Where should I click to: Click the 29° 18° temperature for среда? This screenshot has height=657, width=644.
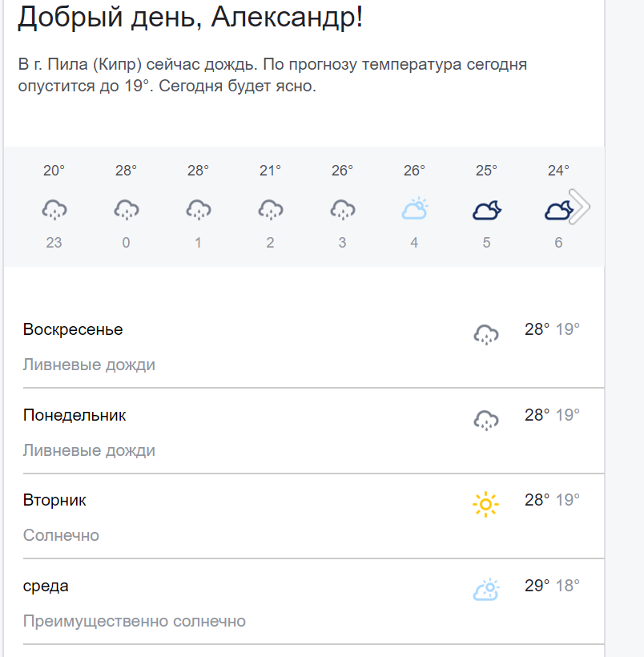552,586
